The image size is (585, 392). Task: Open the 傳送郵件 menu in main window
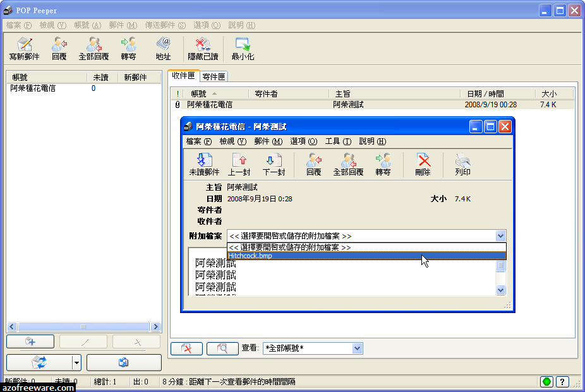point(165,25)
